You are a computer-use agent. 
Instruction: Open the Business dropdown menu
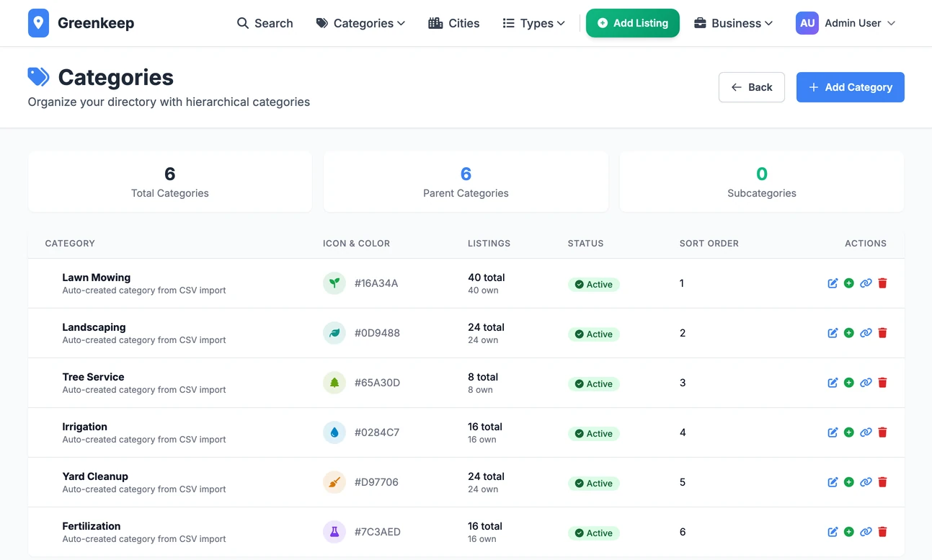[x=733, y=23]
